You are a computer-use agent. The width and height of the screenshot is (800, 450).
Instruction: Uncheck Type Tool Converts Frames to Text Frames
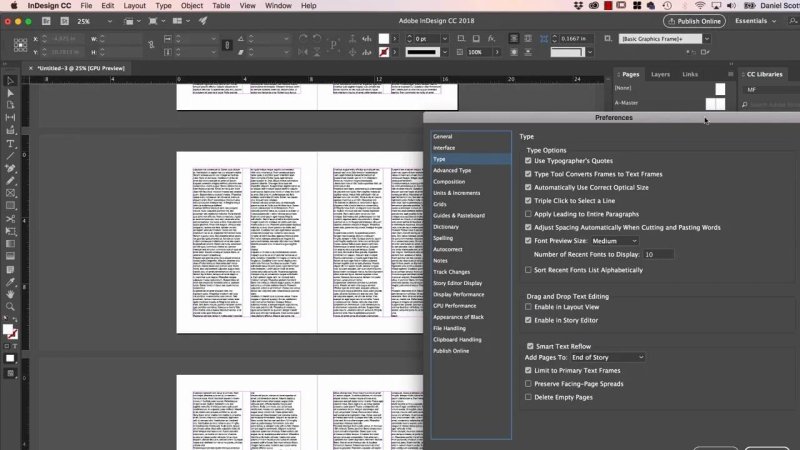[528, 174]
